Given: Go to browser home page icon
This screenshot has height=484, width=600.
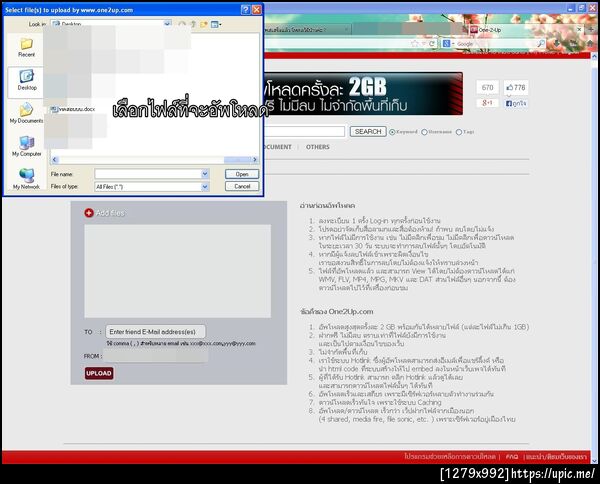Looking at the screenshot, I should (590, 44).
